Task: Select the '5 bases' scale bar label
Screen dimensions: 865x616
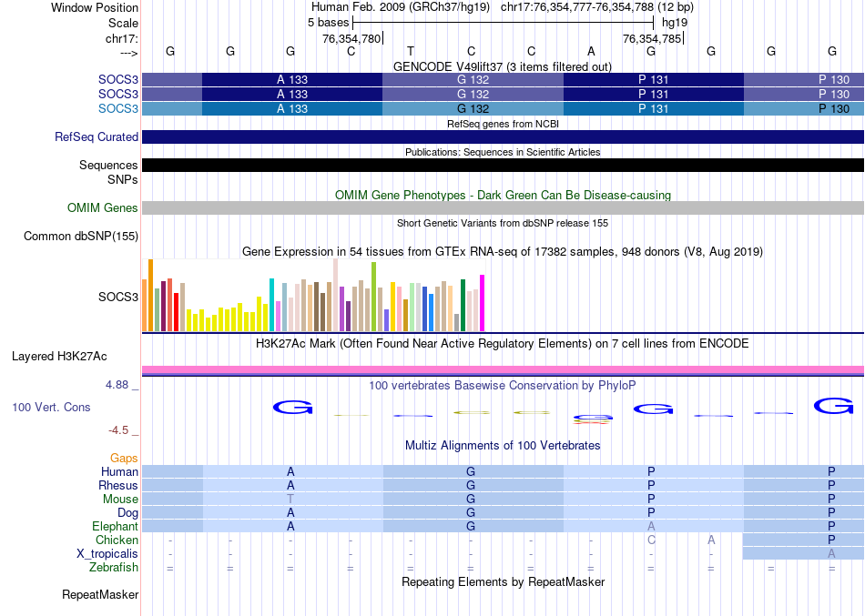Action: [328, 23]
